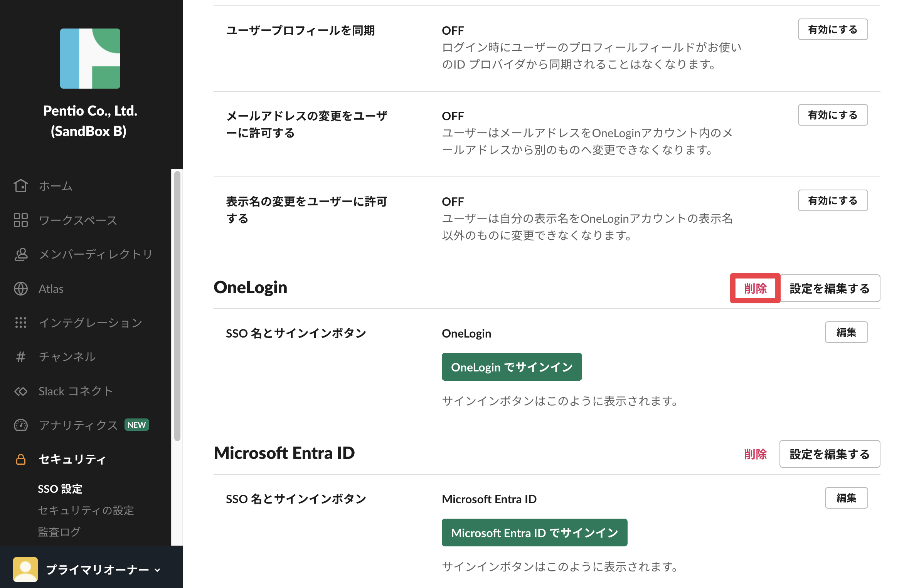Navigate to チャンネル
The width and height of the screenshot is (909, 588).
67,357
